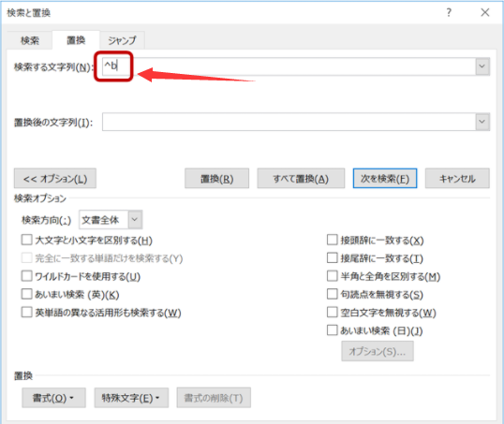Screen dimensions: 504x424
Task: Select the 置換 tab
Action: pyautogui.click(x=76, y=40)
